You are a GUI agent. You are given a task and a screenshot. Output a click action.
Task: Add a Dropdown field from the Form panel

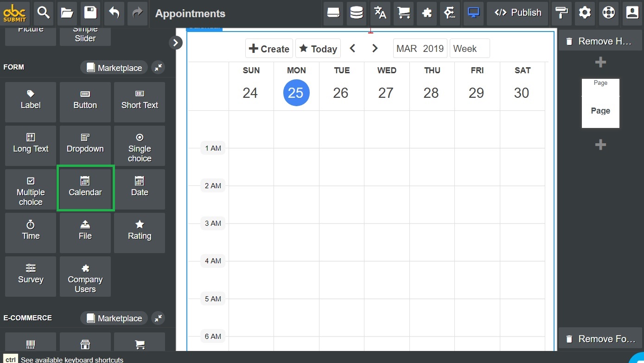85,145
